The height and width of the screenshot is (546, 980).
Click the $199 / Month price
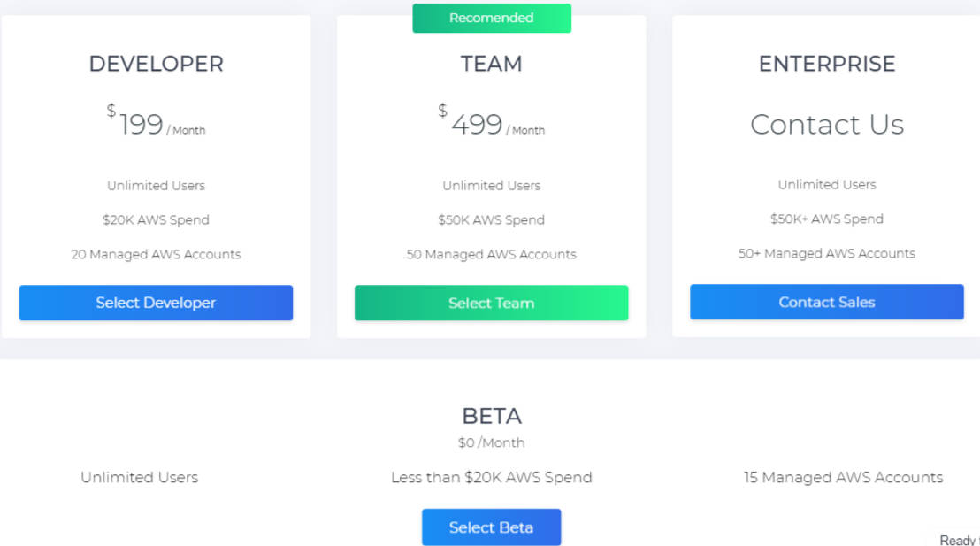click(x=156, y=125)
